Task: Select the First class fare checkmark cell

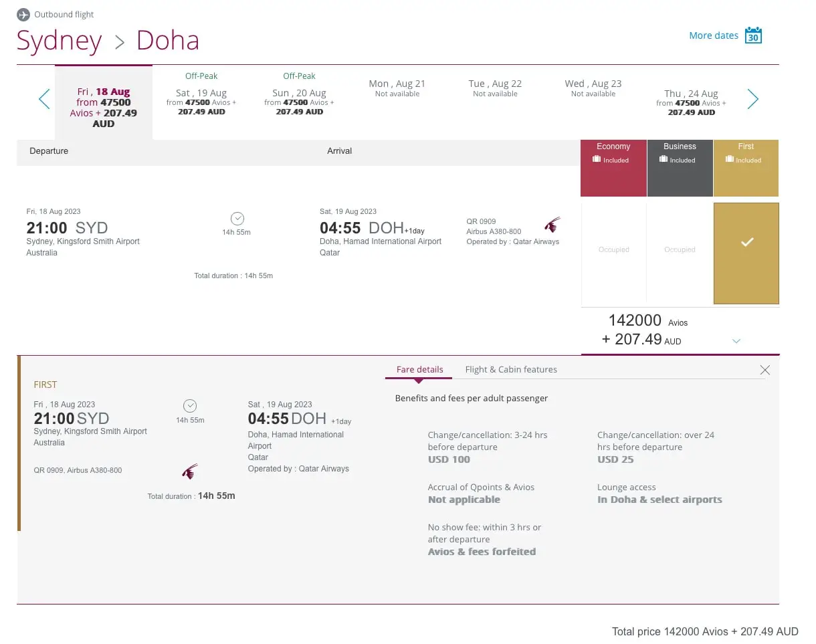Action: (746, 253)
